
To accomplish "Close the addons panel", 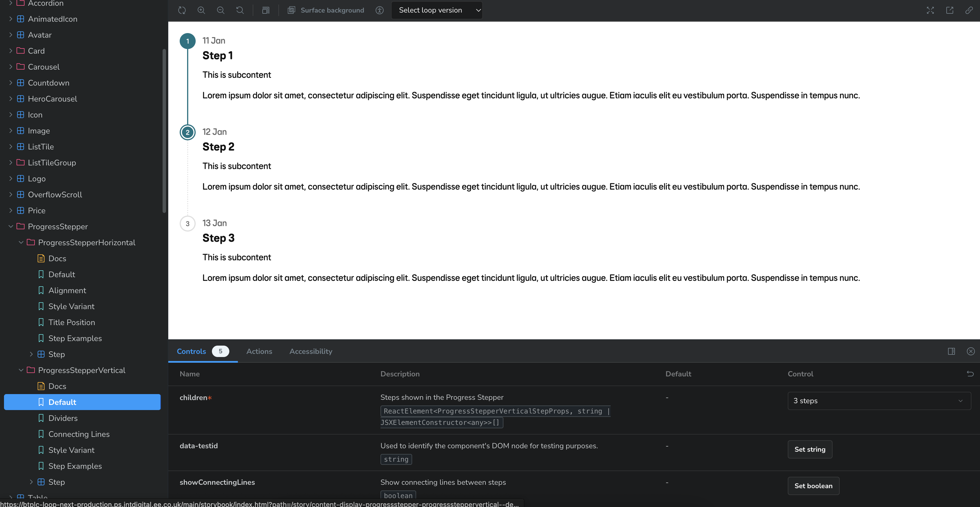I will point(971,351).
